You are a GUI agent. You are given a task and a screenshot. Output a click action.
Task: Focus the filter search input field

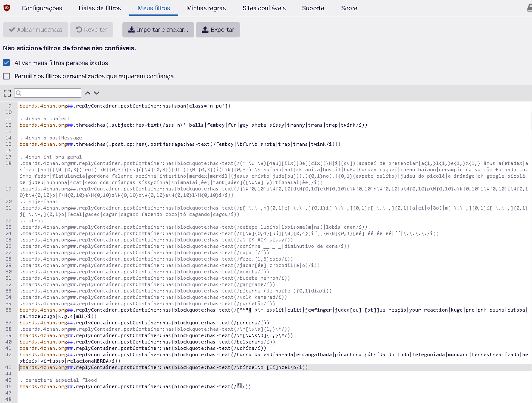48,93
